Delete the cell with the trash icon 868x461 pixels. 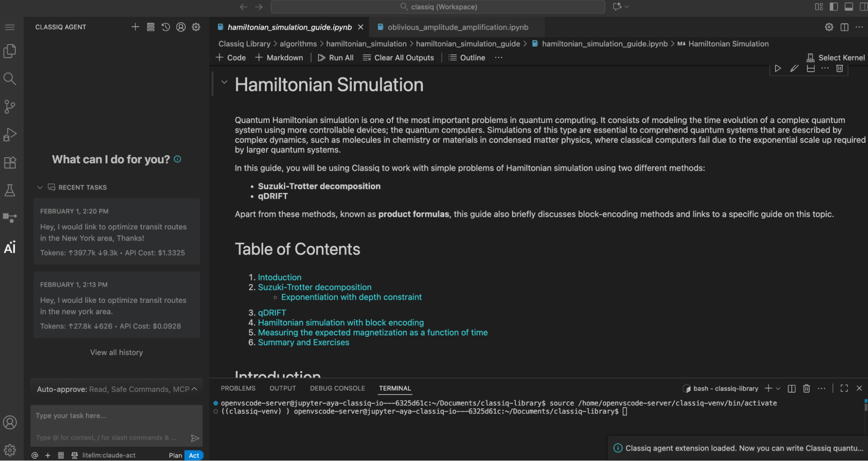coord(840,68)
